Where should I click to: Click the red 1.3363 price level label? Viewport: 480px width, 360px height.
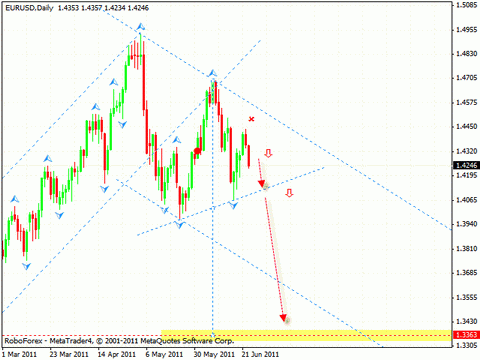tap(466, 335)
